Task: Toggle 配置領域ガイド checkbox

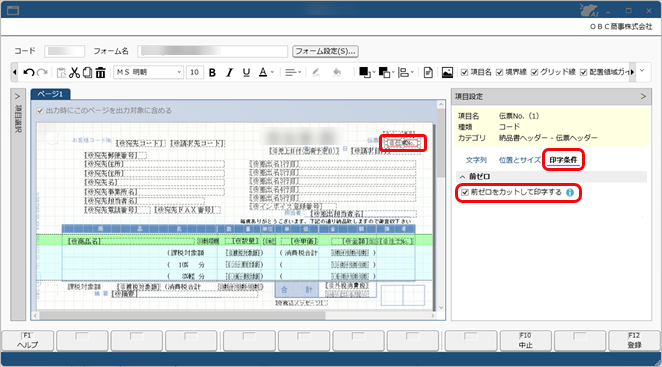Action: tap(583, 73)
